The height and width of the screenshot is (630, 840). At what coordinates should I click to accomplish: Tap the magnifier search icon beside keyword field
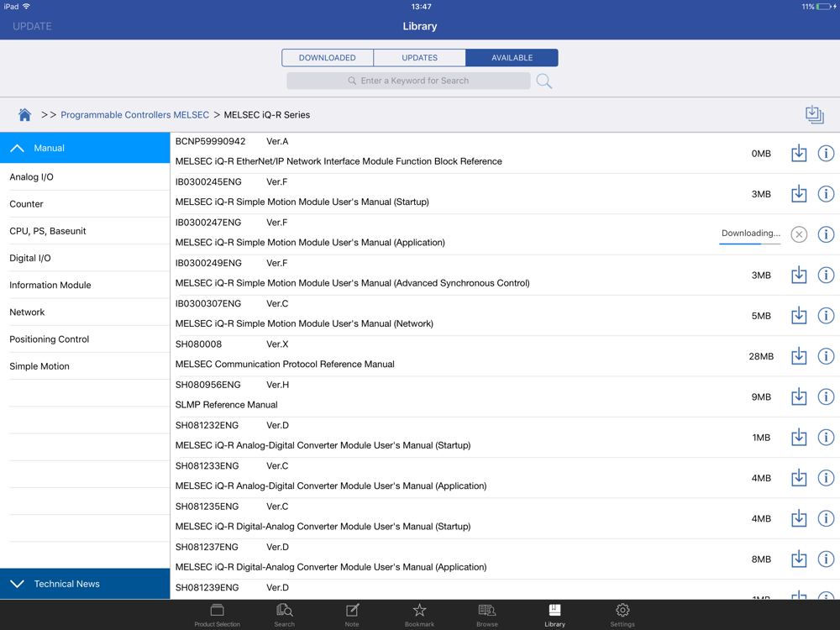[544, 81]
